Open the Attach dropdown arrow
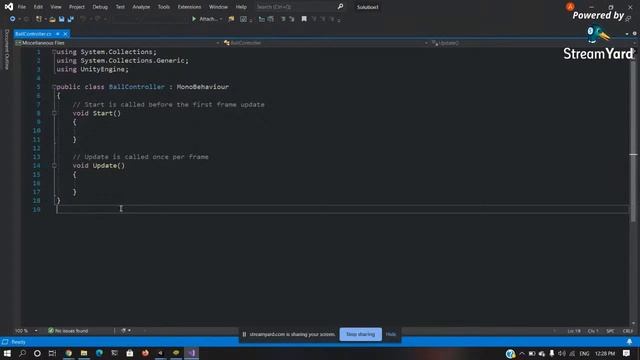 pyautogui.click(x=221, y=19)
